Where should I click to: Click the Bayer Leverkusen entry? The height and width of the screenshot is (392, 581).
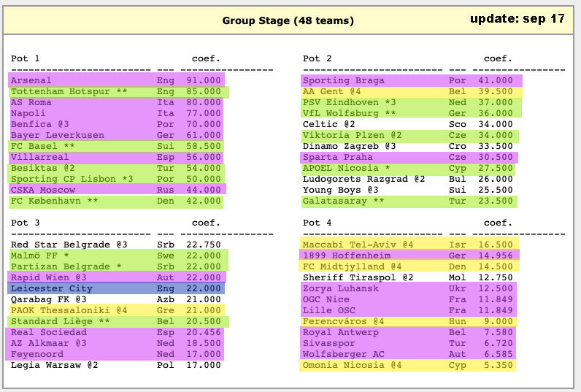pos(116,135)
